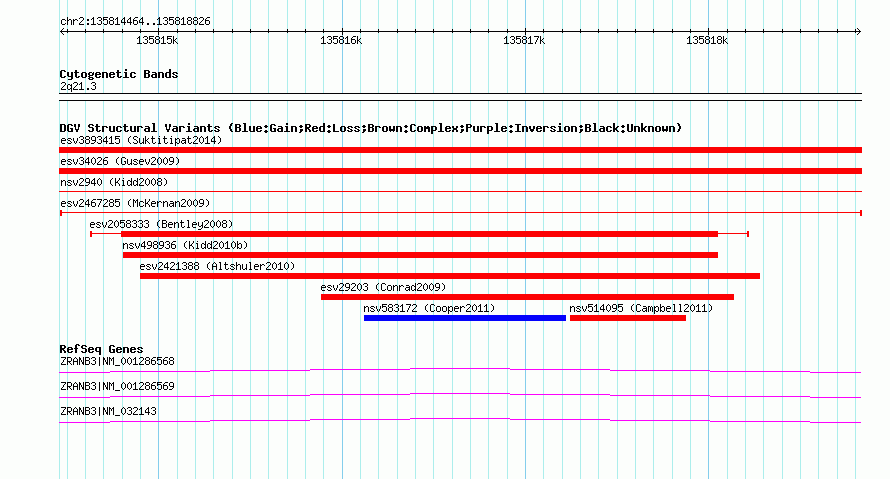Click the nsv2940 (Kidd2008) label
This screenshot has width=890, height=479.
(x=114, y=182)
